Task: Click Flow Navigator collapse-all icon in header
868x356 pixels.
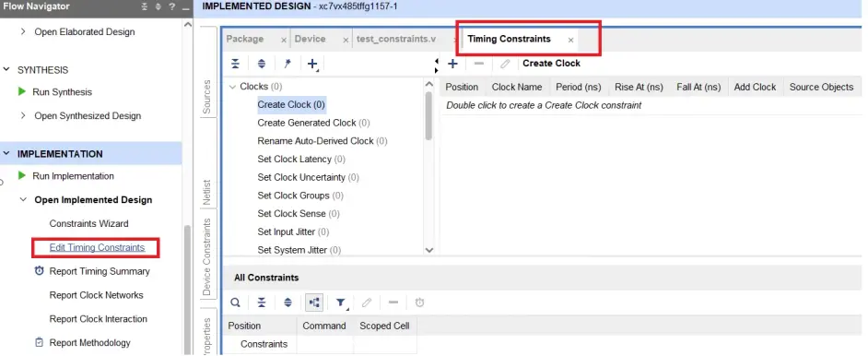Action: point(144,6)
